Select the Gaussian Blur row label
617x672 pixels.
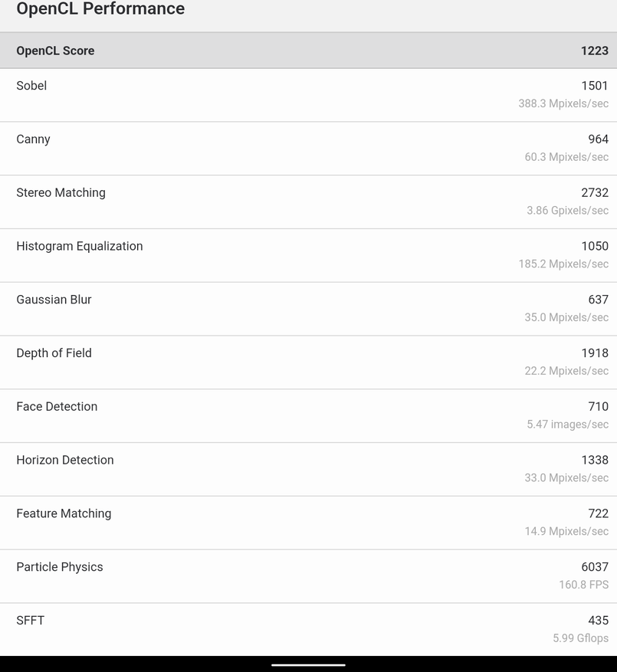(x=54, y=300)
